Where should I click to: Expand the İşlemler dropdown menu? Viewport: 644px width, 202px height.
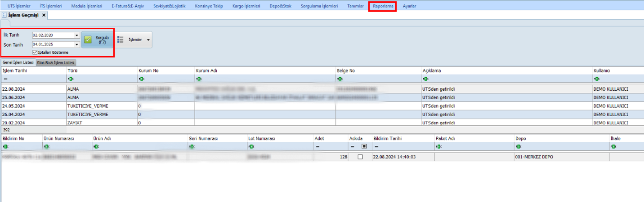(x=148, y=40)
